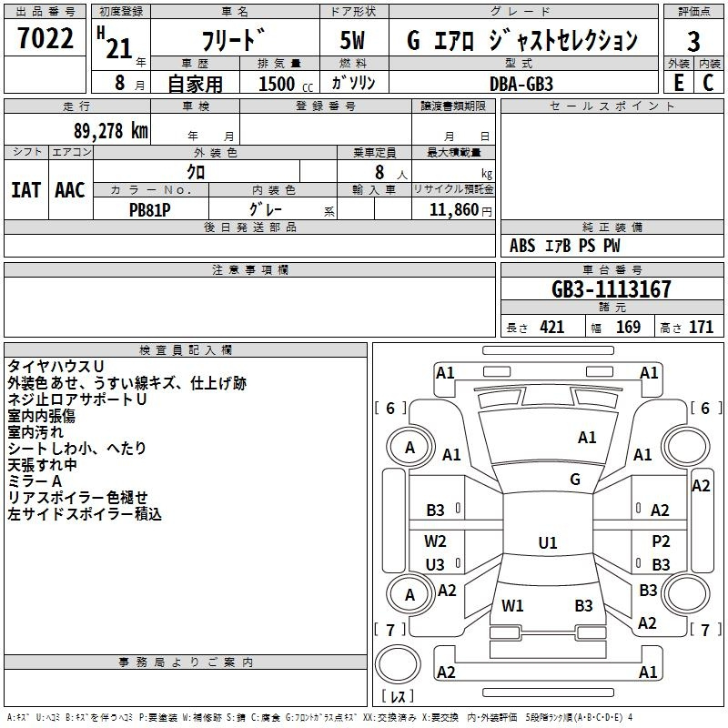Click the exterior grade letter E

[678, 83]
